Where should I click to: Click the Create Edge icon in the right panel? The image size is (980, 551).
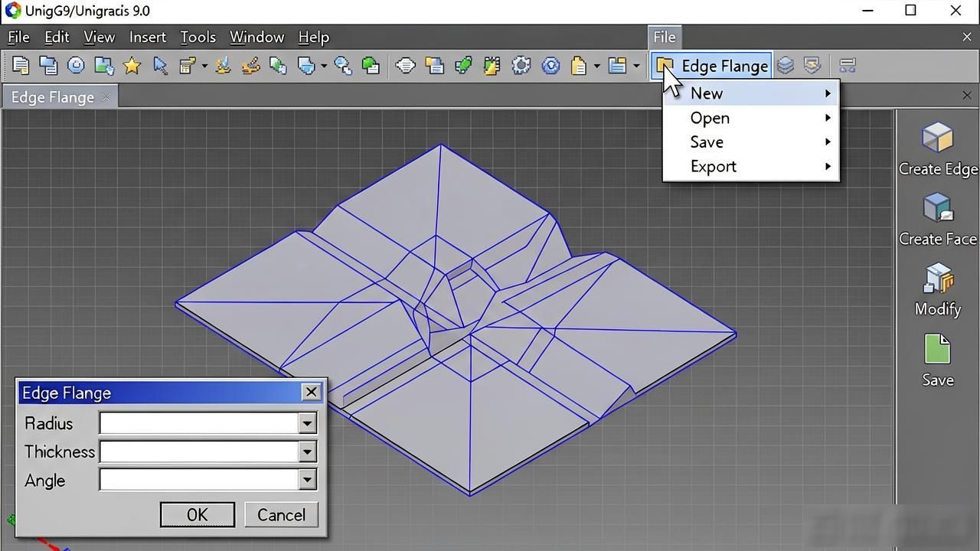(x=937, y=139)
